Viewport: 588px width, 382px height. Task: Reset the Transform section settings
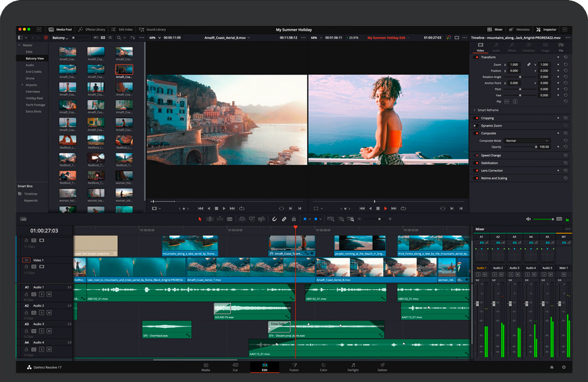[566, 57]
